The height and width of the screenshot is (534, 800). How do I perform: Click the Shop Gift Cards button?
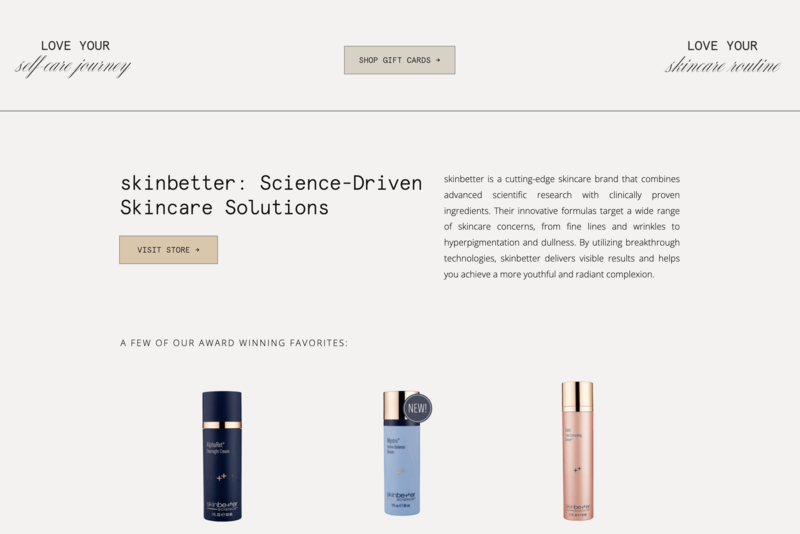(x=399, y=60)
